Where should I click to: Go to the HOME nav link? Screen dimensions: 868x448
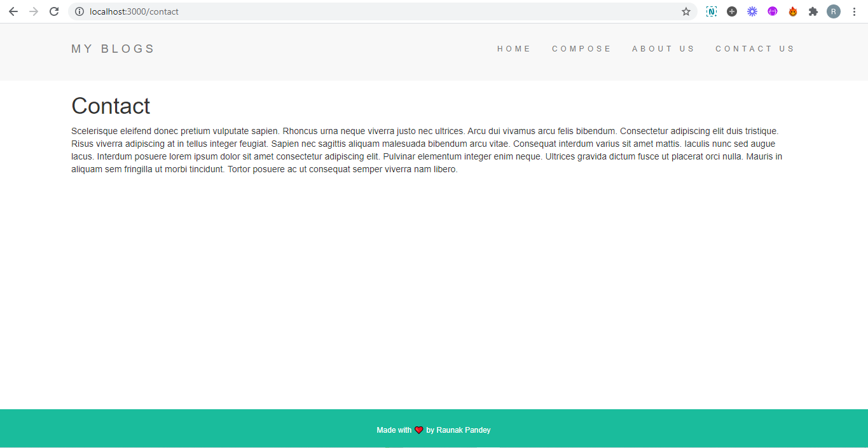point(514,49)
